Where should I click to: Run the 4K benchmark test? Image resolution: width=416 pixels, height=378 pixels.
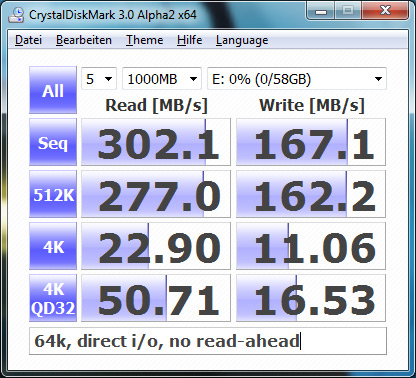(x=53, y=246)
